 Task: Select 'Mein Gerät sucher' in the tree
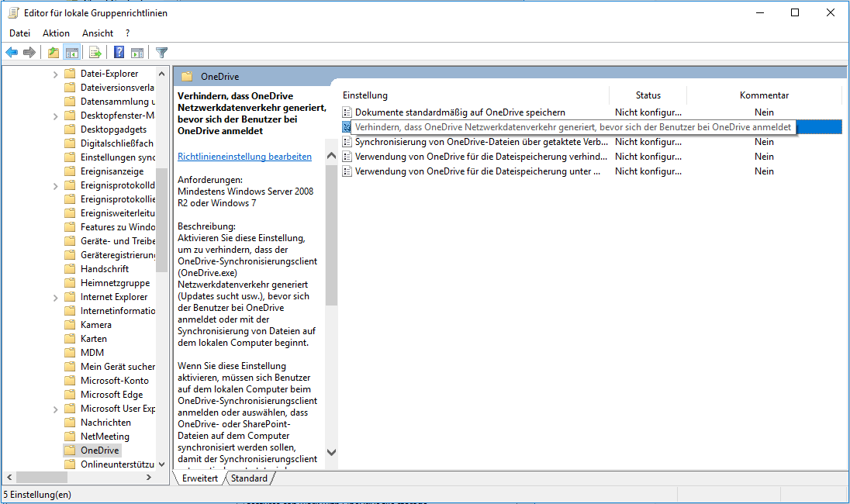tap(118, 367)
